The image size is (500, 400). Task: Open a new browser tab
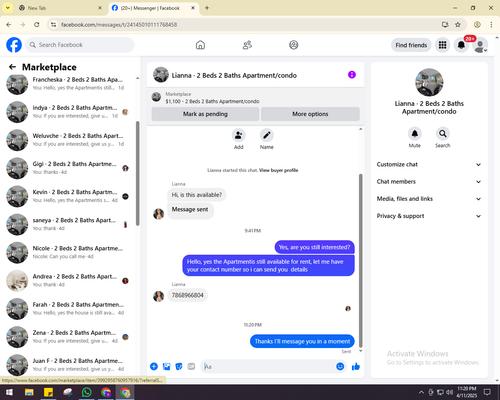point(207,8)
